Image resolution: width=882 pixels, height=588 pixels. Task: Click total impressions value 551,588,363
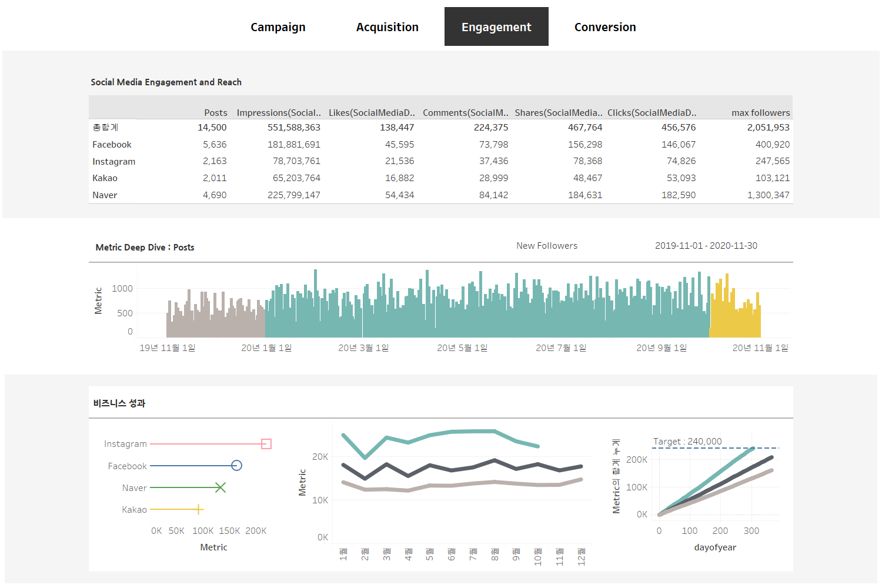[x=294, y=128]
